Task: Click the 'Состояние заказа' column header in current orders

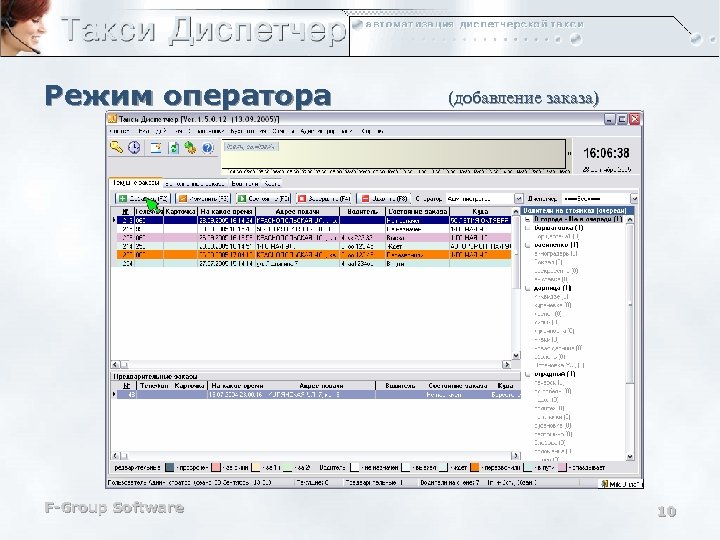Action: coord(417,211)
